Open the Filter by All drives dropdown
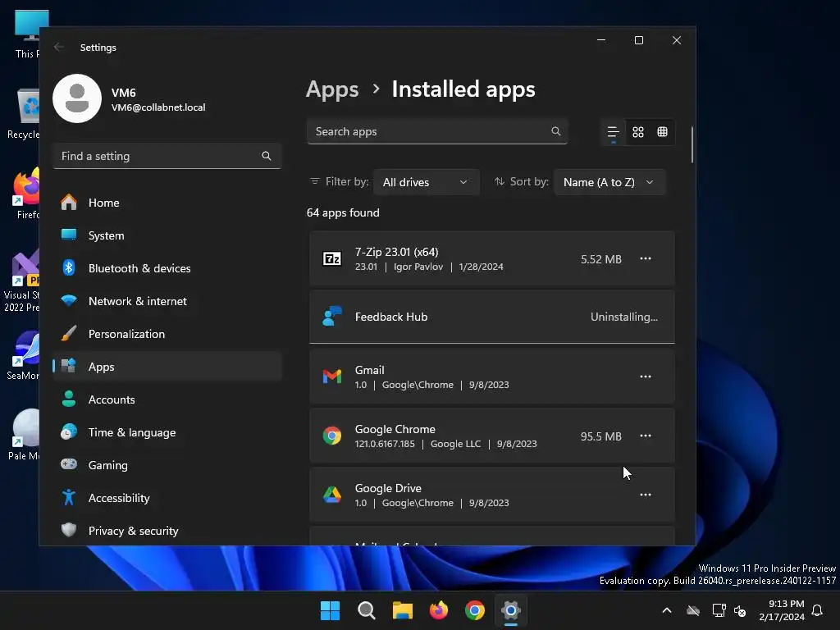 [x=426, y=182]
